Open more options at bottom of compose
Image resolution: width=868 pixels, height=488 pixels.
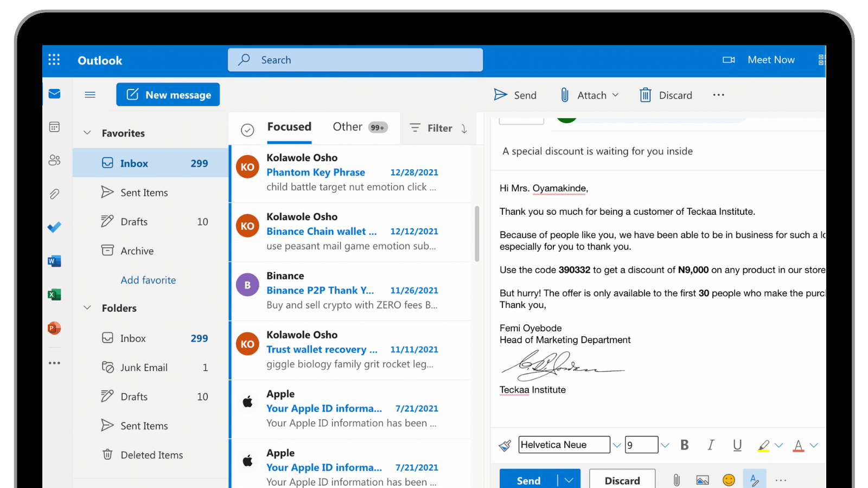[781, 480]
